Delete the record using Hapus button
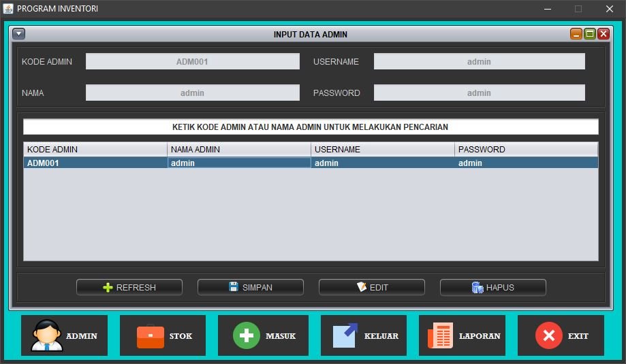626x364 pixels. (493, 287)
